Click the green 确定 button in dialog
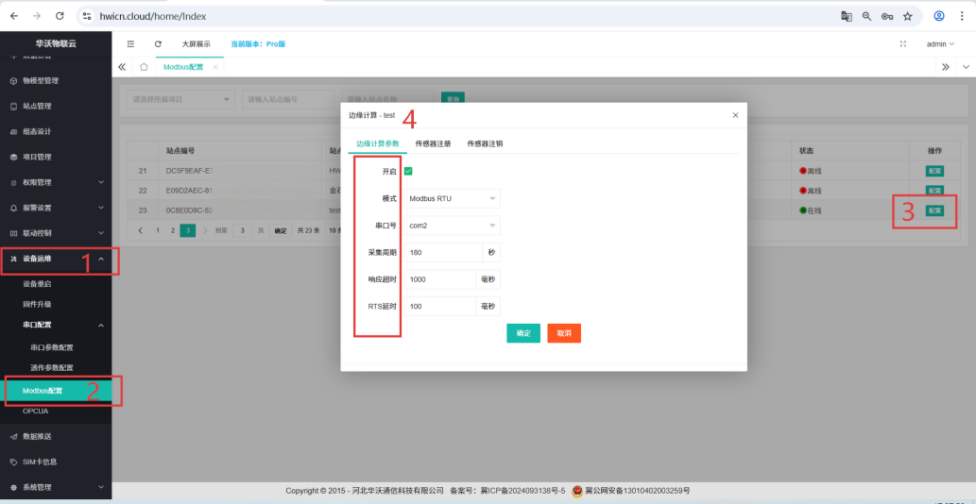The height and width of the screenshot is (504, 976). point(523,333)
